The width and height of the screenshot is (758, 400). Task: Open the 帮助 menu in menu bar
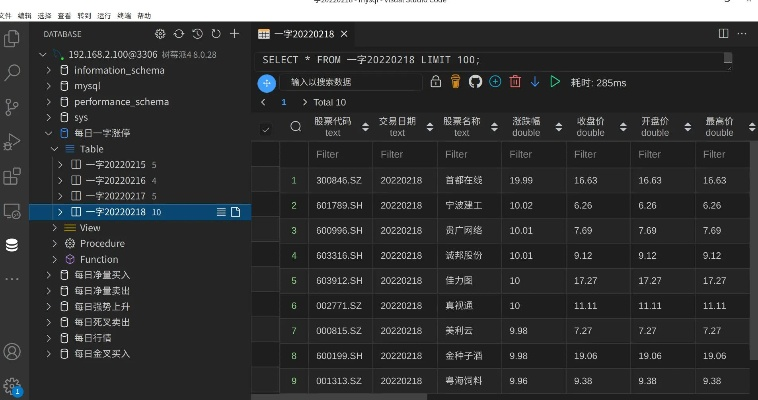pyautogui.click(x=144, y=16)
